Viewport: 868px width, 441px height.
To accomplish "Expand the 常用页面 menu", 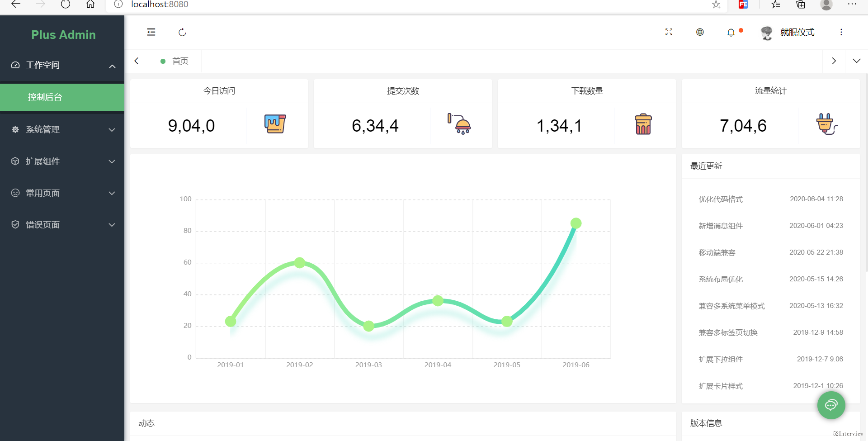I will pos(62,193).
